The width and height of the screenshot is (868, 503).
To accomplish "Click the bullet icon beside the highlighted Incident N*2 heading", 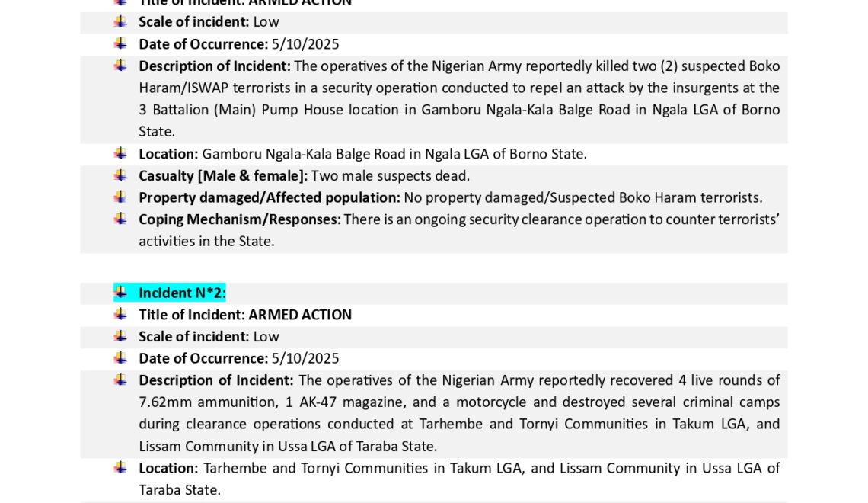I will pyautogui.click(x=120, y=292).
